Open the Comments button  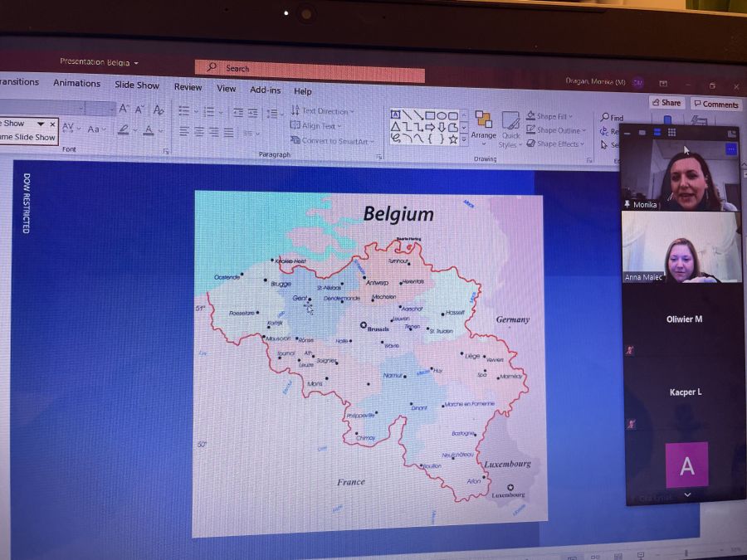pos(715,105)
